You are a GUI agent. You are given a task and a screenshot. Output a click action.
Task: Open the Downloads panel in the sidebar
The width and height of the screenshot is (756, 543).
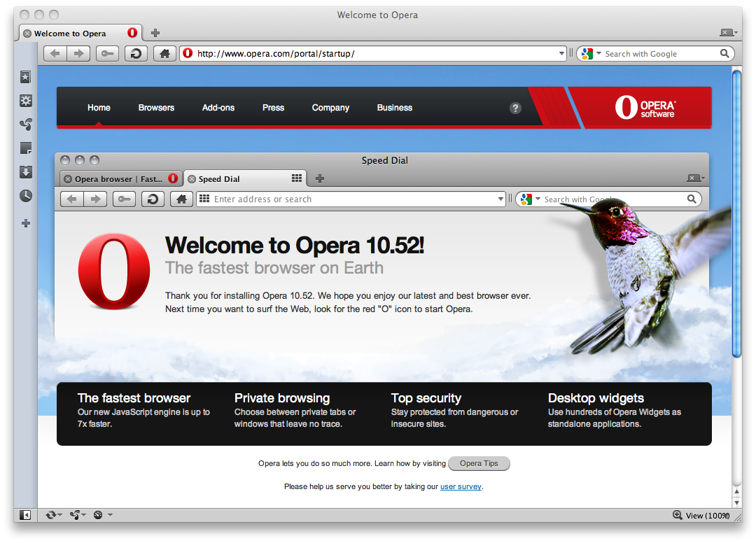click(x=26, y=171)
